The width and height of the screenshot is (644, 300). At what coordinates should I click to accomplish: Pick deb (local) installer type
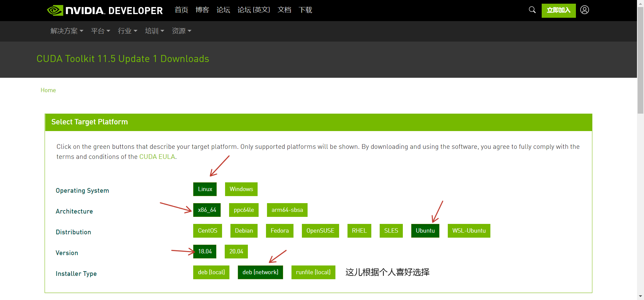[x=211, y=272]
